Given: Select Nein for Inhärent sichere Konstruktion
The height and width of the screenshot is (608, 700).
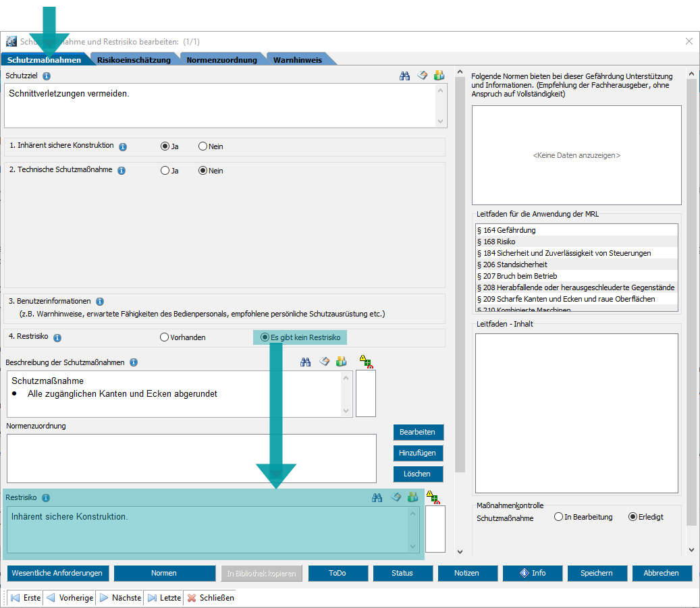Looking at the screenshot, I should coord(203,146).
